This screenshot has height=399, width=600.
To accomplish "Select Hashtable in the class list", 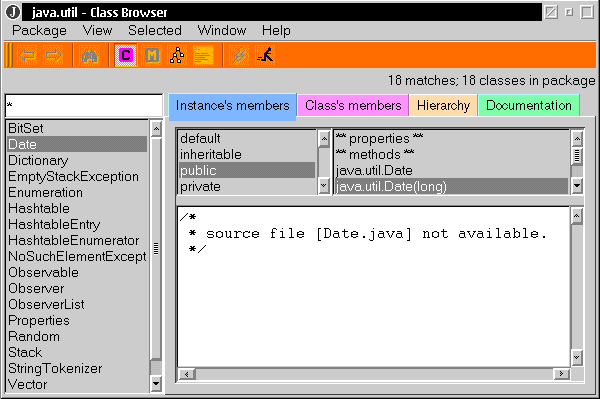I will [x=77, y=208].
